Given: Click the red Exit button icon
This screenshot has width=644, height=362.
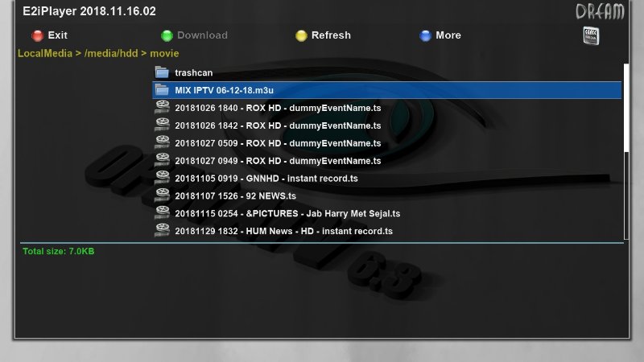Looking at the screenshot, I should (37, 35).
